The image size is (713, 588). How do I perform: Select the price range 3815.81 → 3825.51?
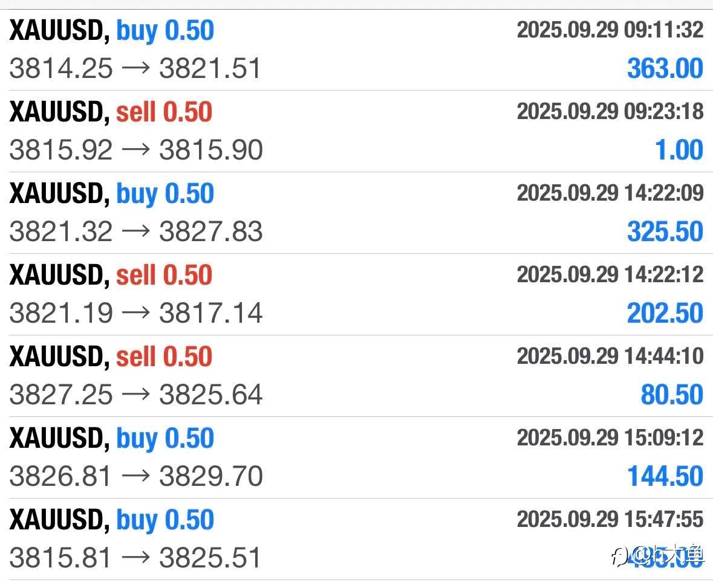135,558
